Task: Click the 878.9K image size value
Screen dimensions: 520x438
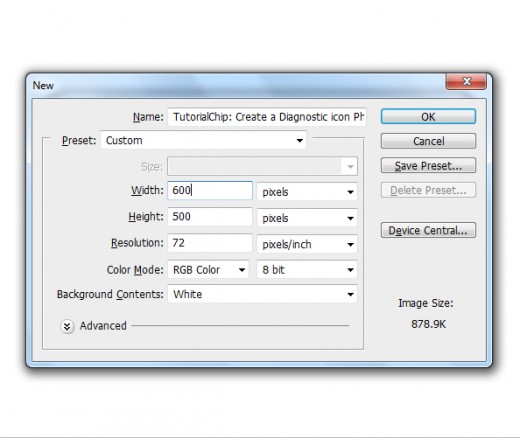Action: (428, 324)
